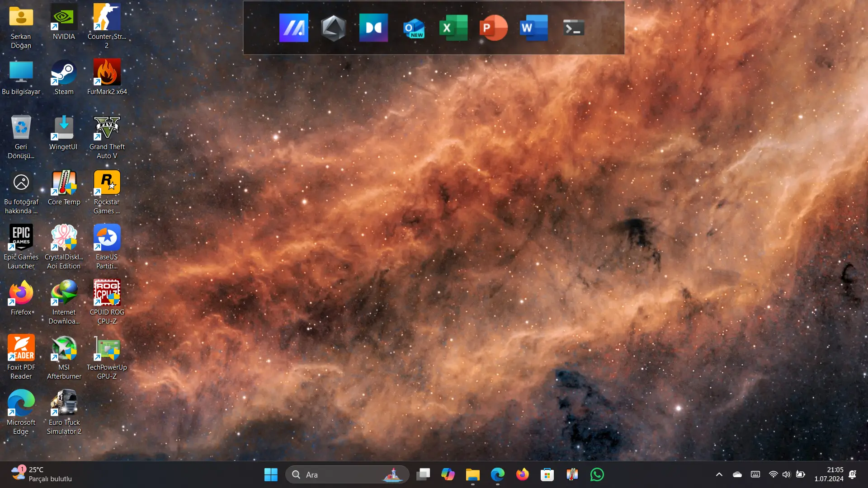Select the FurMark2 x64 icon

tap(107, 78)
